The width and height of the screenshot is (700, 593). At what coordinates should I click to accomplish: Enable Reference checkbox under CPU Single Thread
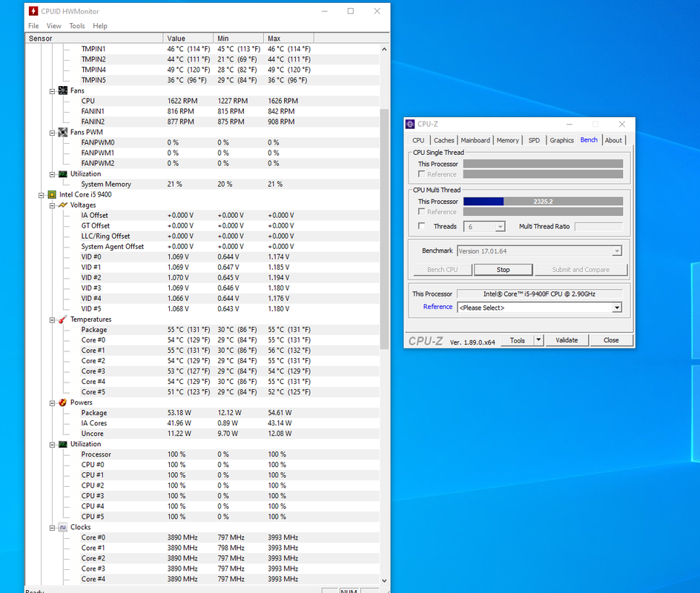click(421, 174)
